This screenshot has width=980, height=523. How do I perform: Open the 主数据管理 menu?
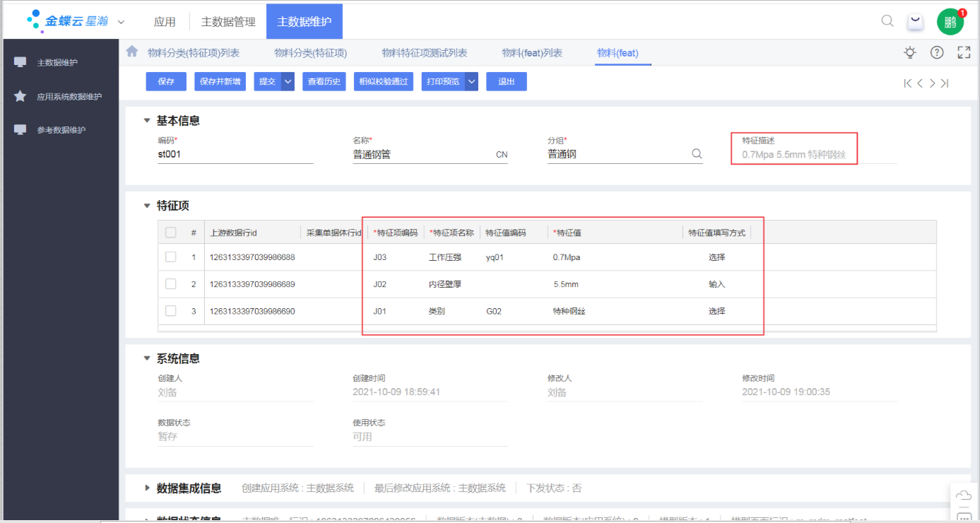tap(228, 21)
